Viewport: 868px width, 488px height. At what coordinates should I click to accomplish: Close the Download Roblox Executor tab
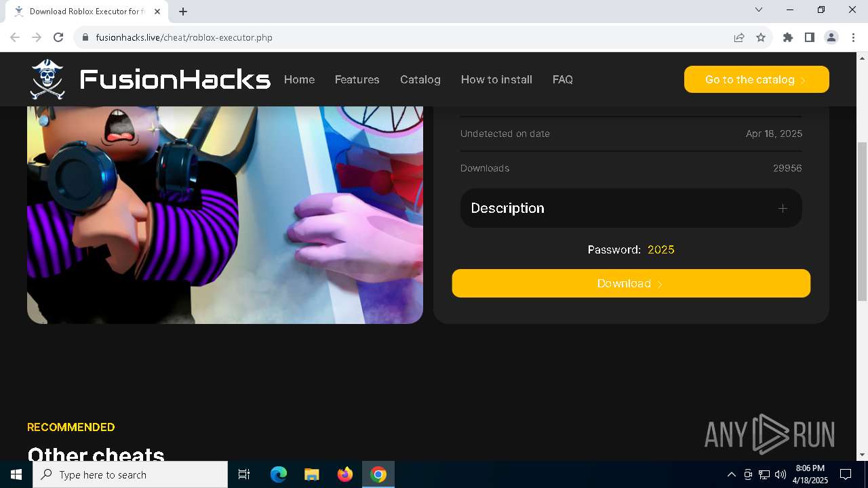click(x=157, y=11)
